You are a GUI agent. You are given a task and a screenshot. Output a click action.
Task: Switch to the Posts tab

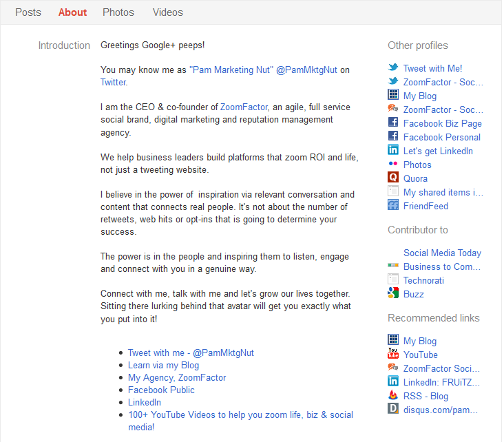28,12
